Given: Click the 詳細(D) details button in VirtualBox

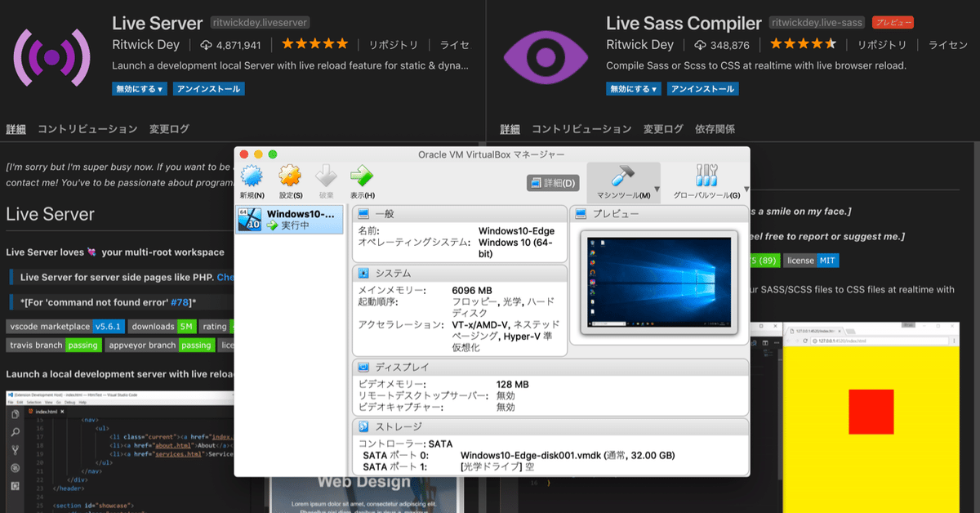Looking at the screenshot, I should pos(553,183).
